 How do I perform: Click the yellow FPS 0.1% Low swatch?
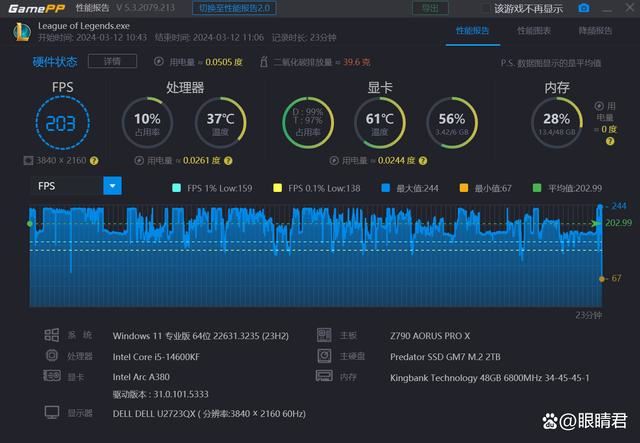278,188
